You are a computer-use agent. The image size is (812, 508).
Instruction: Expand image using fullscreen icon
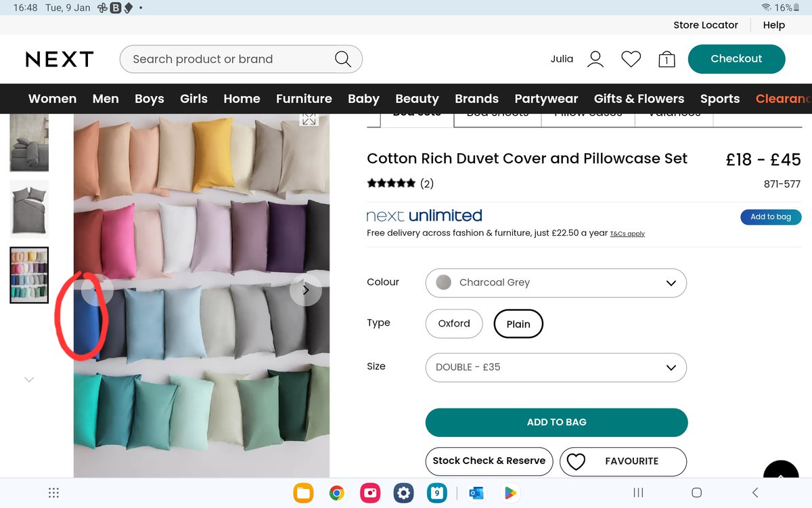tap(309, 119)
